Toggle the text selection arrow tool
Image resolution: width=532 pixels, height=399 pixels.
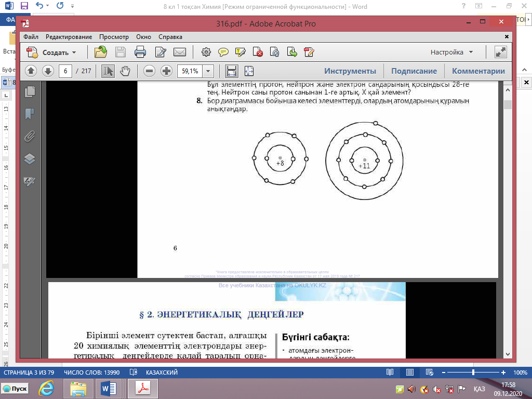click(x=108, y=71)
